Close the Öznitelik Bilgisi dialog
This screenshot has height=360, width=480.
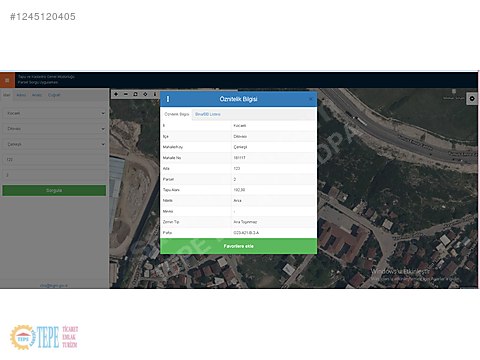311,99
